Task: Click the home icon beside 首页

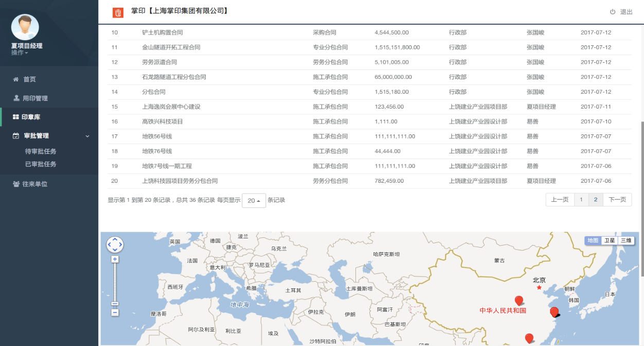Action: pos(16,79)
